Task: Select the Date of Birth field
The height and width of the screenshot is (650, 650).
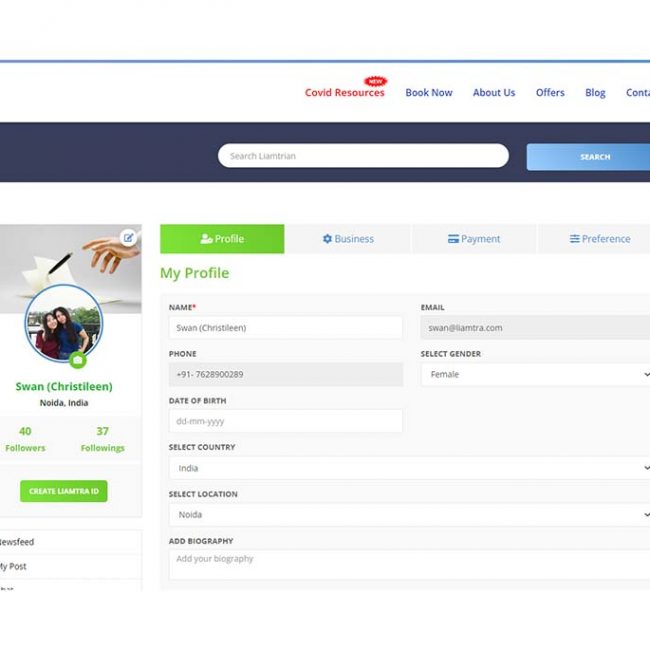Action: (x=285, y=421)
